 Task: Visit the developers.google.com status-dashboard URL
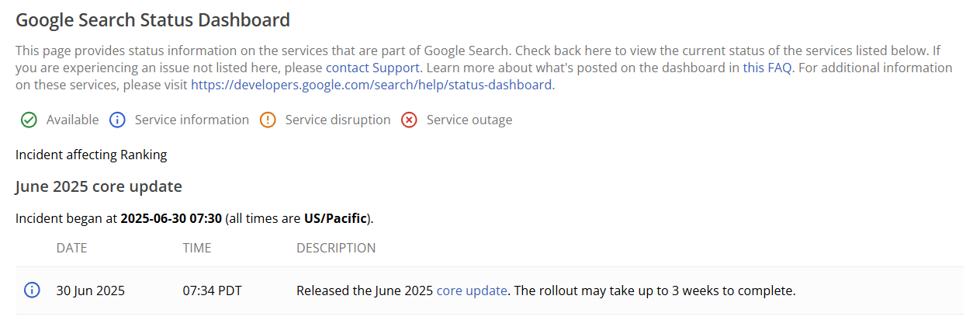tap(372, 85)
